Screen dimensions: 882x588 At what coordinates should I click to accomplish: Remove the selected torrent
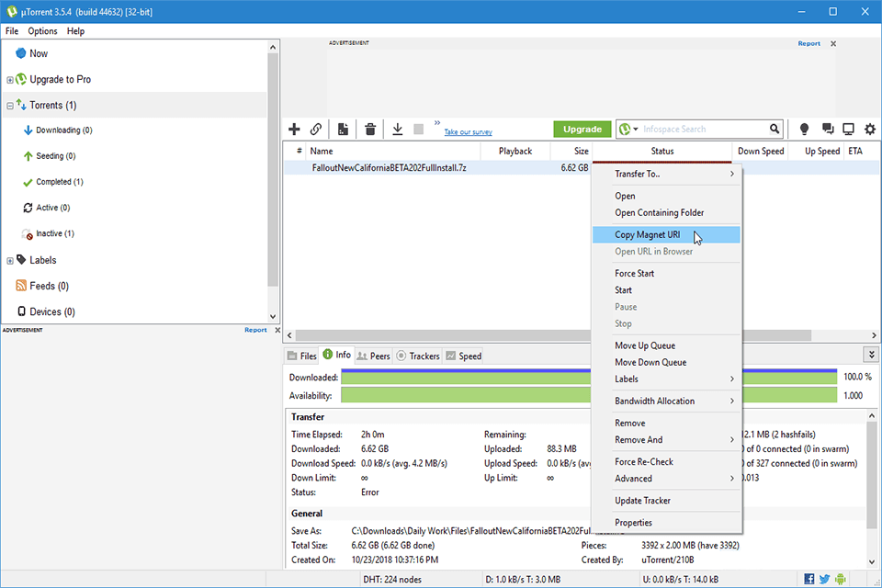coord(370,129)
